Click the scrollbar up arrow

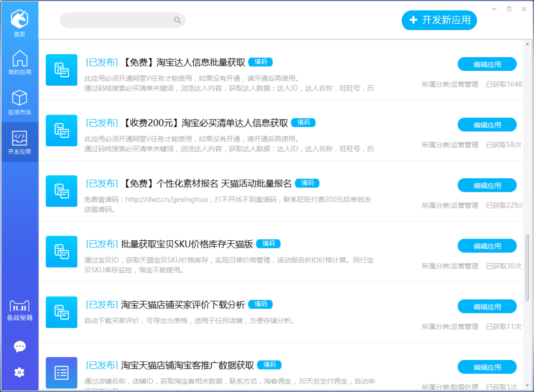pyautogui.click(x=527, y=44)
